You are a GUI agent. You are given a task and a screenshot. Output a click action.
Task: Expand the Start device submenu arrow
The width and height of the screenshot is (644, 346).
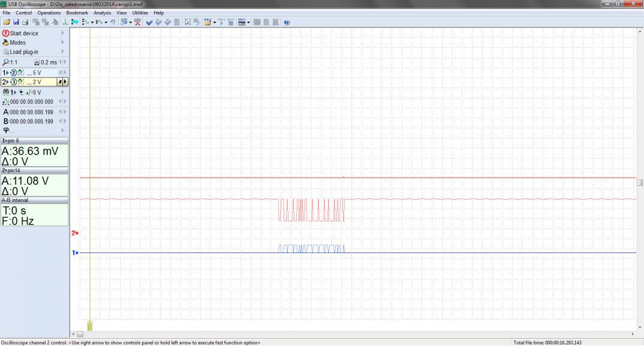[63, 33]
